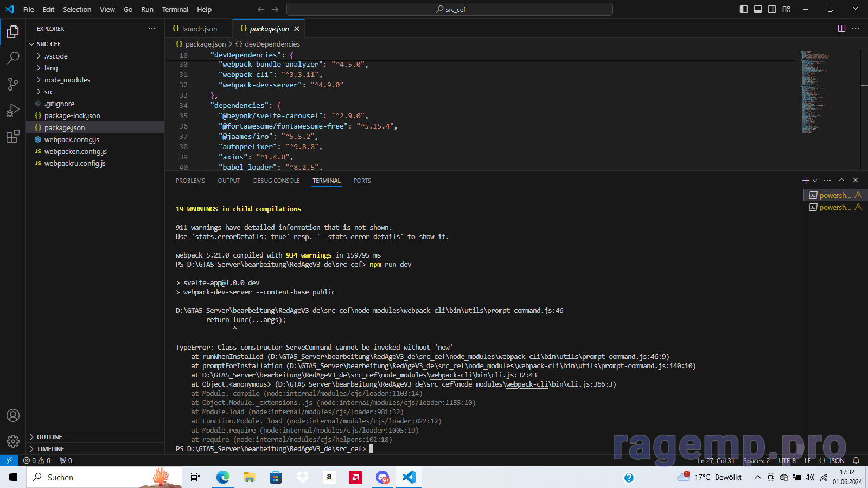Toggle the Panel visibility layout button
Screen dimensions: 868x488
coord(758,9)
